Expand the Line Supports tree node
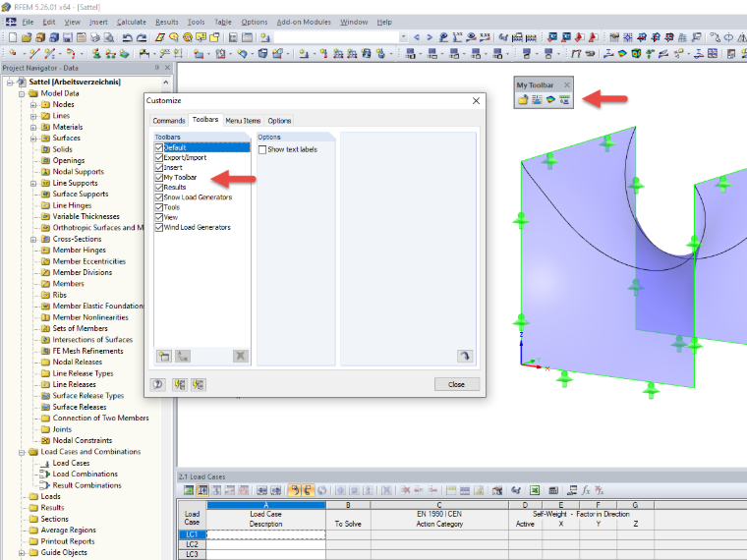 coord(33,184)
